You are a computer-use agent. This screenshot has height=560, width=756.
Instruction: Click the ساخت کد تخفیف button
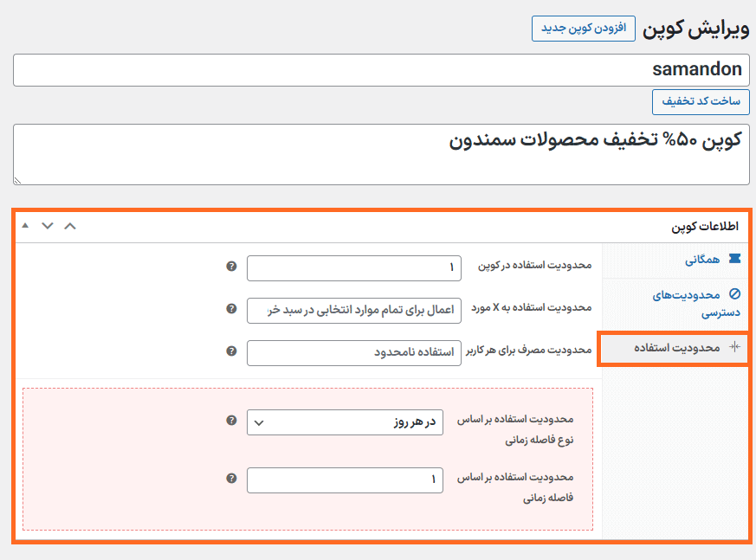(701, 101)
